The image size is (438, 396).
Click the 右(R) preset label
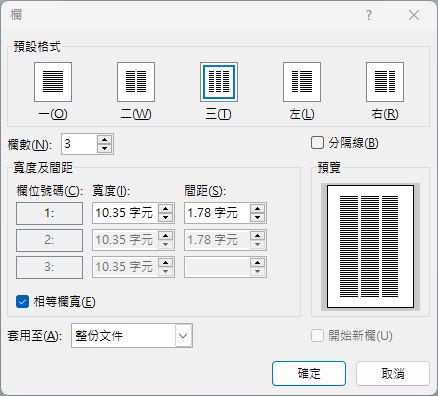pos(385,114)
